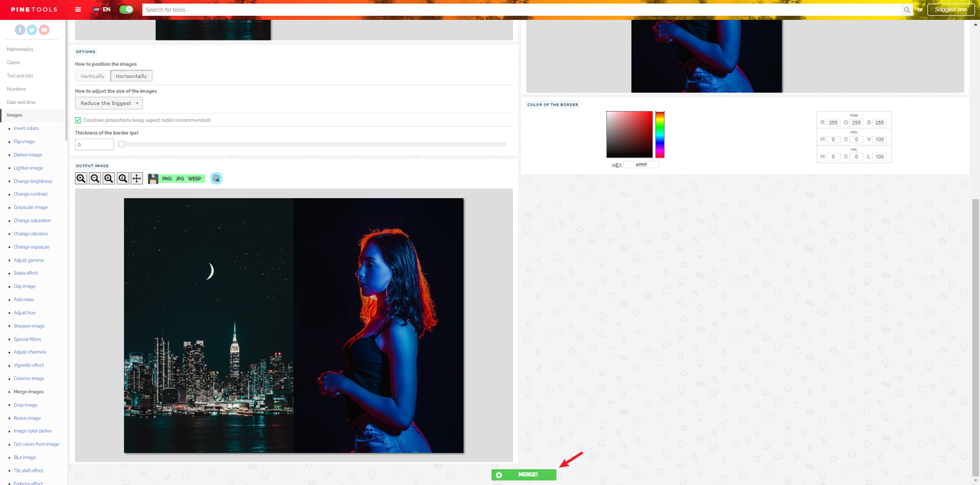Image resolution: width=980 pixels, height=485 pixels.
Task: Open the Numbers category
Action: [16, 89]
